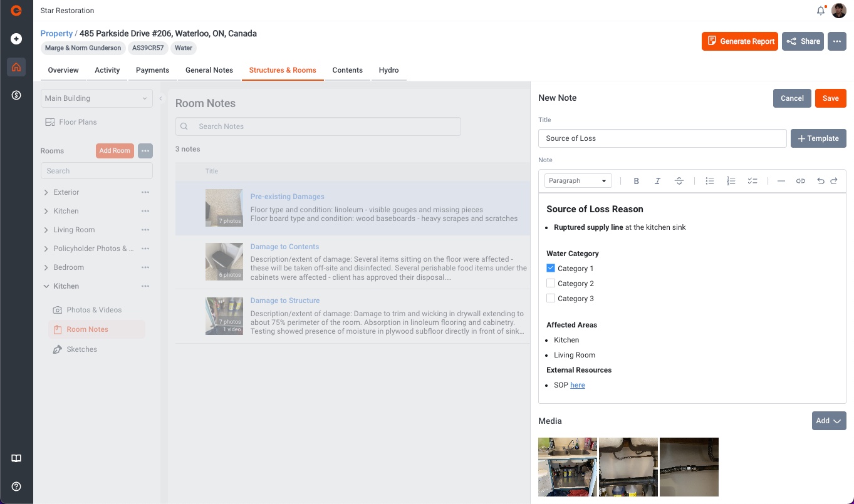Open notifications bell
Viewport: 854px width, 504px height.
820,11
